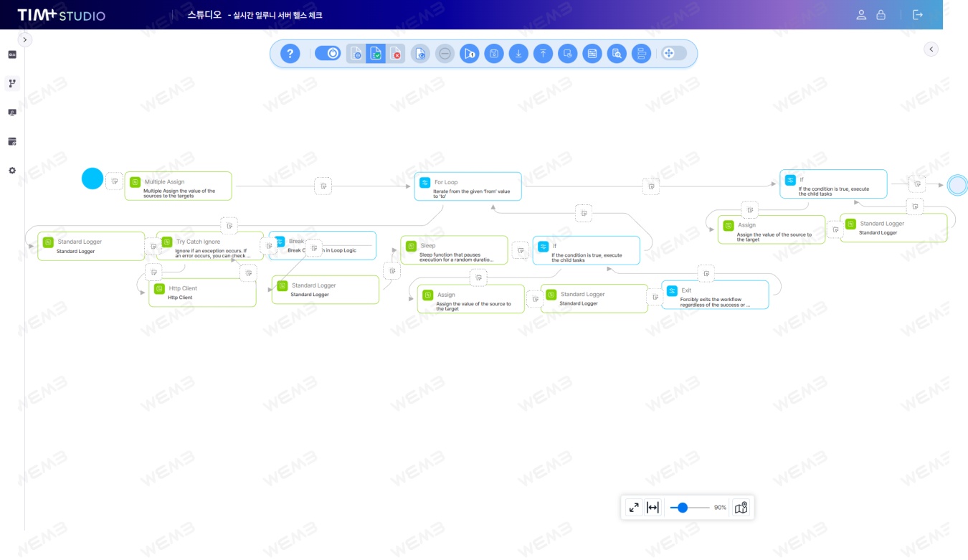This screenshot has height=560, width=968.
Task: Click the download arrow toolbar icon
Action: pyautogui.click(x=518, y=54)
